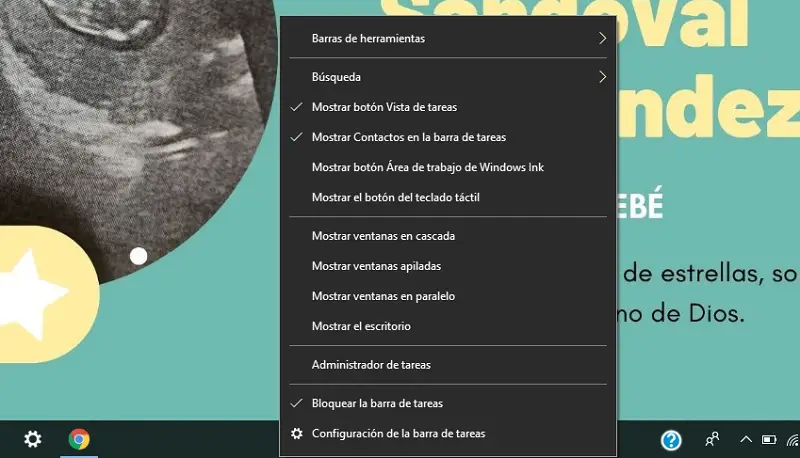Click the white dot on the ultrasound image
The height and width of the screenshot is (458, 800).
[138, 256]
